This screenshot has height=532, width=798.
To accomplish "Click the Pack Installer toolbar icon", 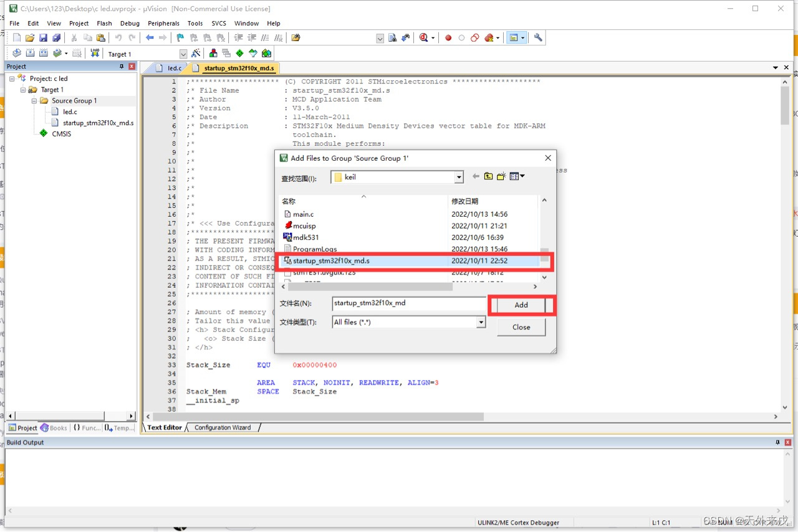I will click(x=267, y=54).
